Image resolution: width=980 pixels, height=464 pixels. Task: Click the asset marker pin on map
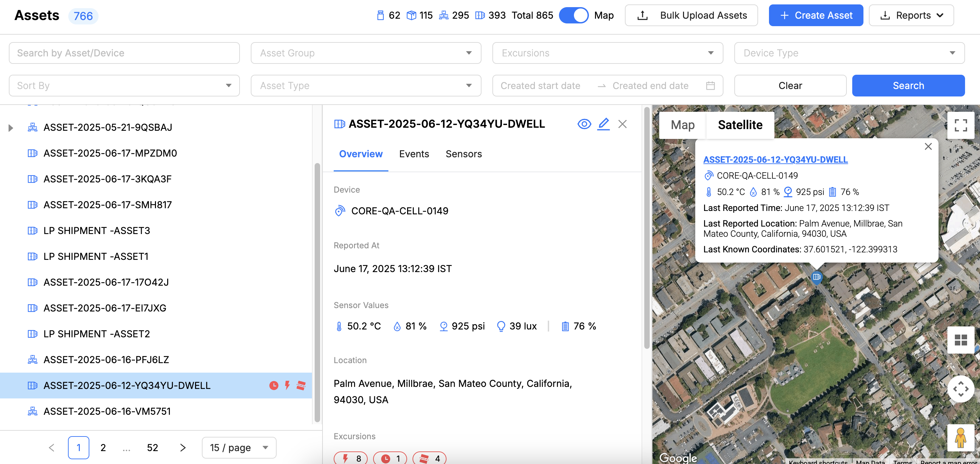[x=817, y=277]
